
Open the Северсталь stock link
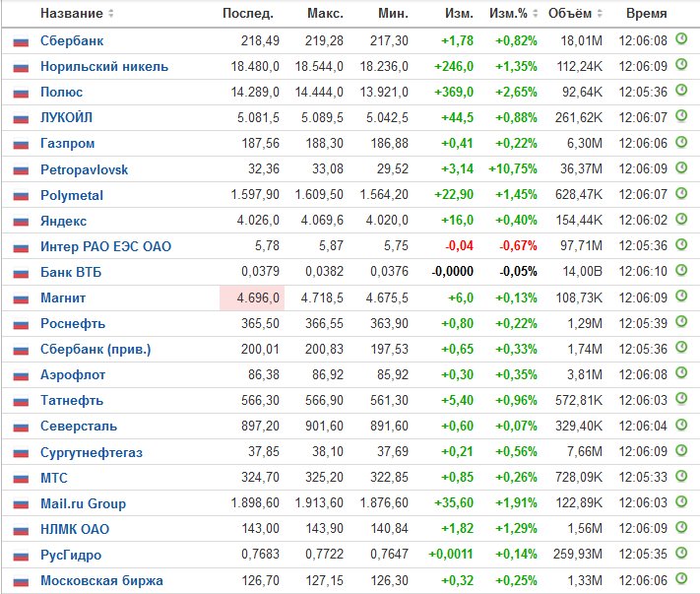79,427
